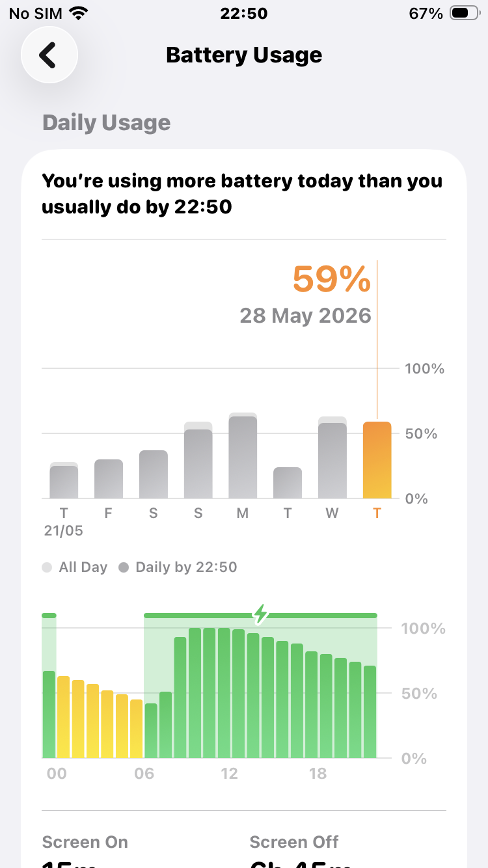The height and width of the screenshot is (868, 488).
Task: Select the Wednesday usage bar
Action: pos(332,457)
